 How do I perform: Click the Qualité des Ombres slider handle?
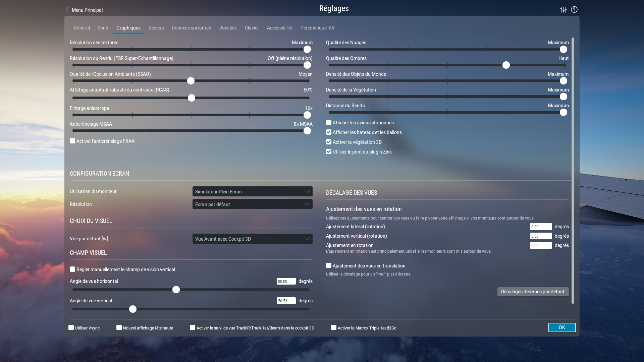(x=506, y=65)
